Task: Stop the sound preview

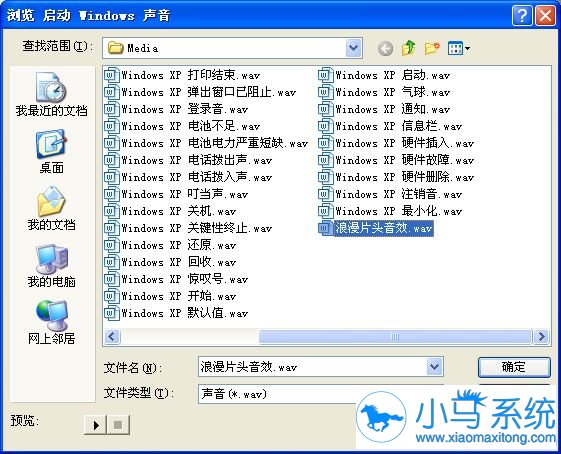Action: 118,425
